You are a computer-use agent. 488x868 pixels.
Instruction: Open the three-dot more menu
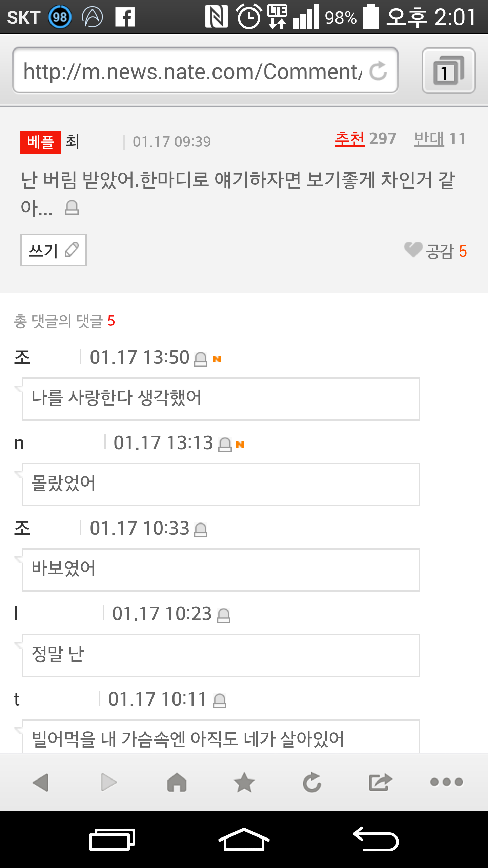click(446, 782)
